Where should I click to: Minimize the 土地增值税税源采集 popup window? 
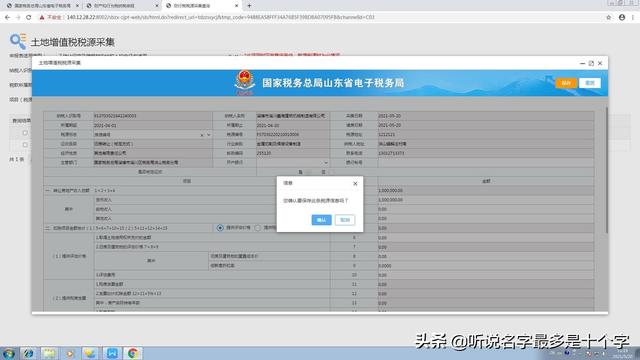(x=582, y=63)
